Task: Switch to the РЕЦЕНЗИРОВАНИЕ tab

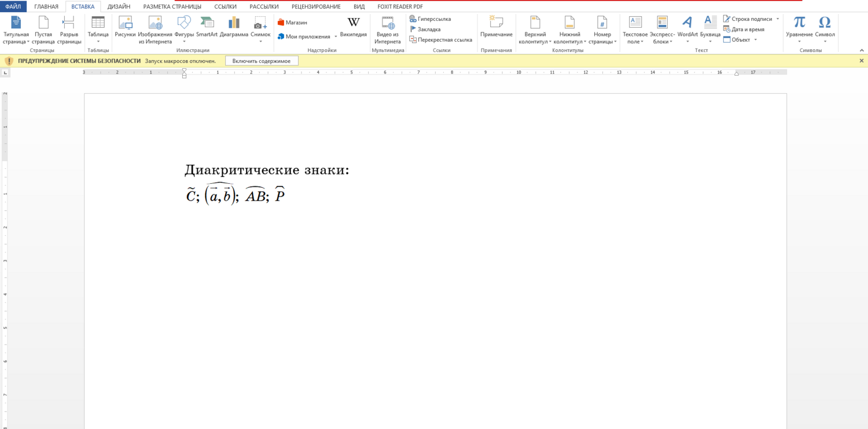Action: [316, 7]
